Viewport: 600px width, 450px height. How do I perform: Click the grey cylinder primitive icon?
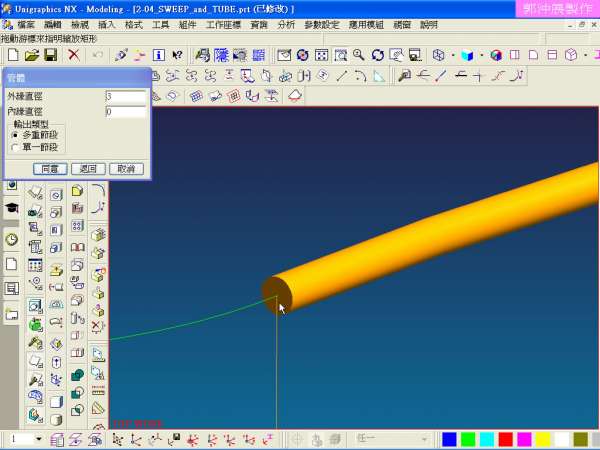tap(56, 419)
